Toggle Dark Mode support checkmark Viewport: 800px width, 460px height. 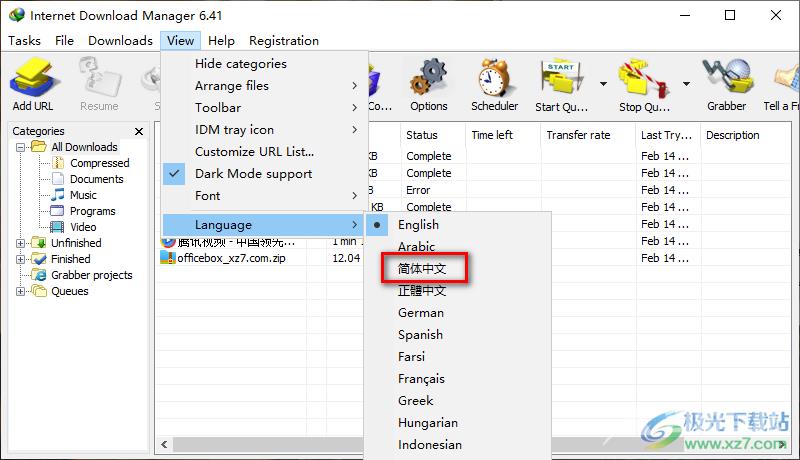174,173
